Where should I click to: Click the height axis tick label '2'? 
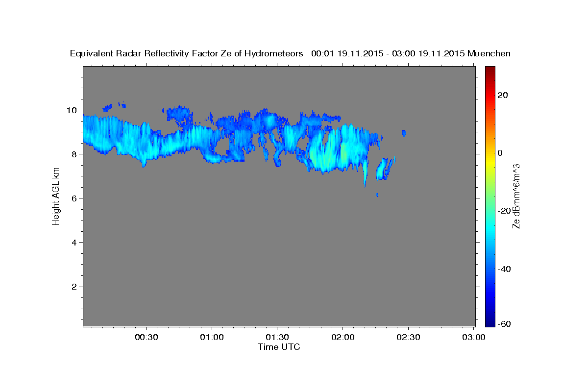(73, 287)
